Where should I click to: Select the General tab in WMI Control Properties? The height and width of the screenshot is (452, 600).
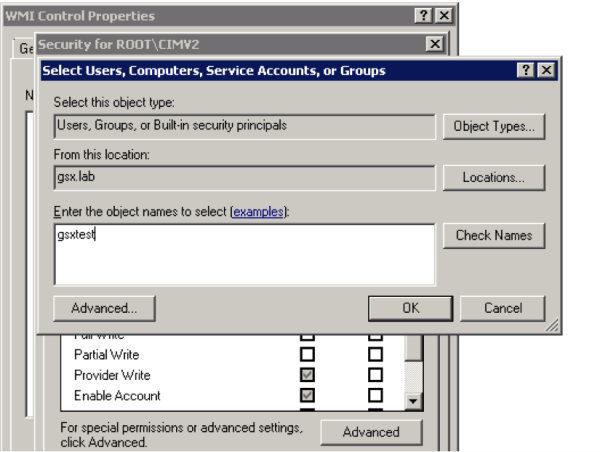pyautogui.click(x=25, y=49)
